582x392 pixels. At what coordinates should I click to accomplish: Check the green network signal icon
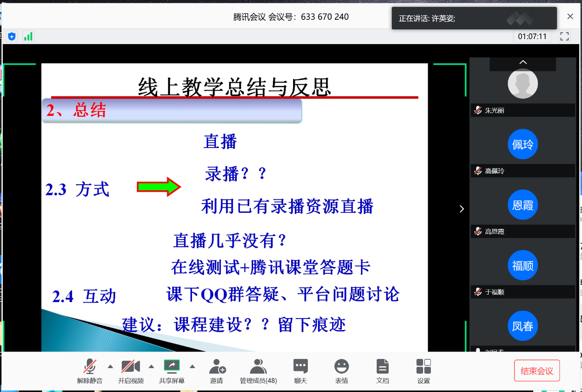[28, 36]
